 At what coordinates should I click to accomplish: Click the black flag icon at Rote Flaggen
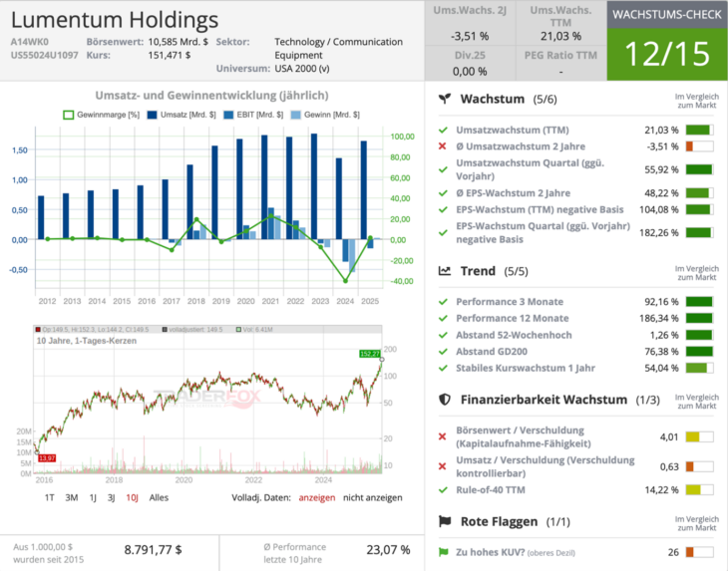pos(445,521)
